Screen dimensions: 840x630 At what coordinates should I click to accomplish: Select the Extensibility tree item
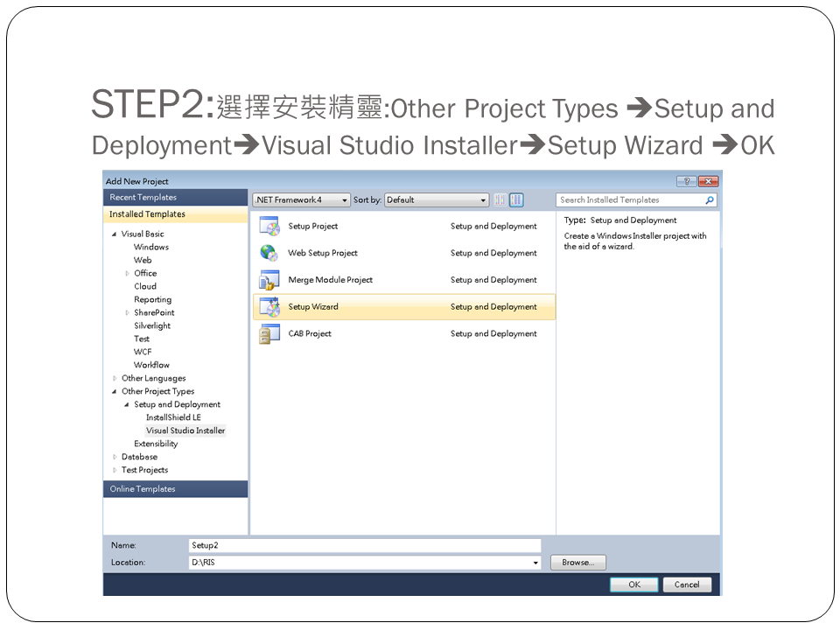point(156,444)
